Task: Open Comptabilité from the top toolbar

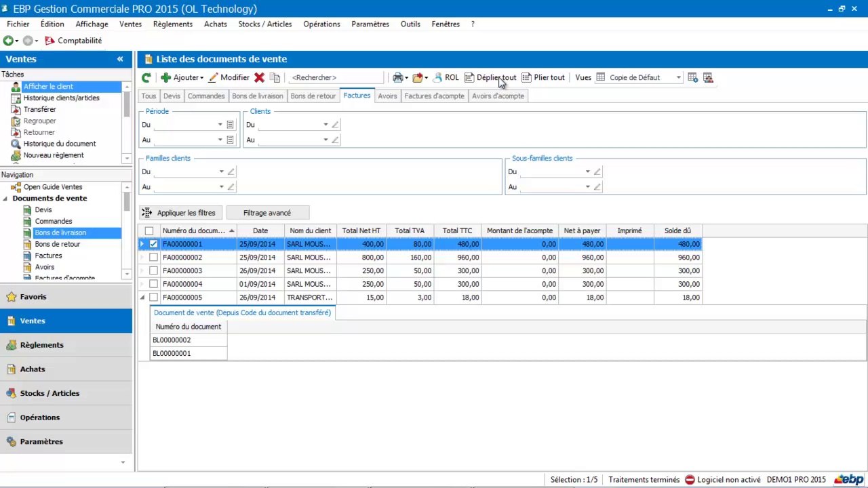Action: 73,41
